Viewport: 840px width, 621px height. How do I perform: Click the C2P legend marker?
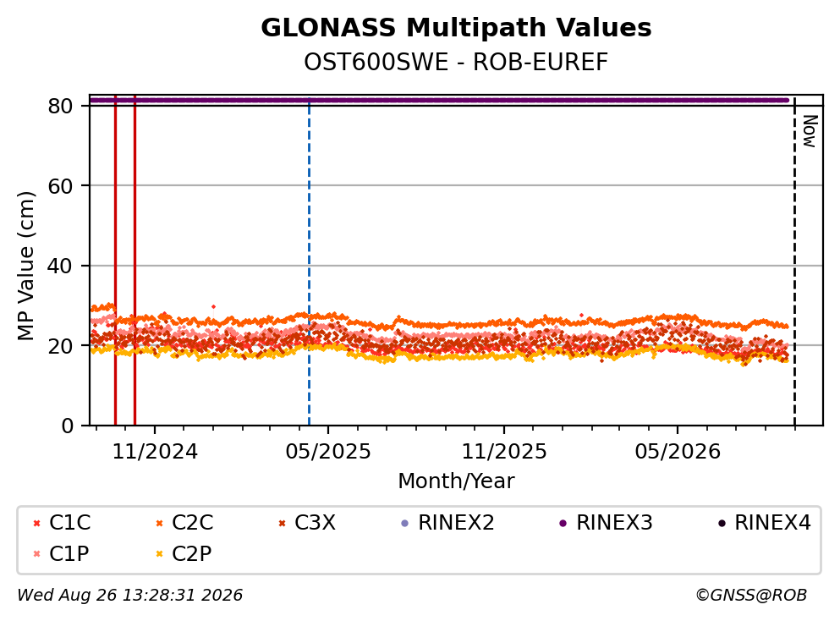pyautogui.click(x=159, y=554)
